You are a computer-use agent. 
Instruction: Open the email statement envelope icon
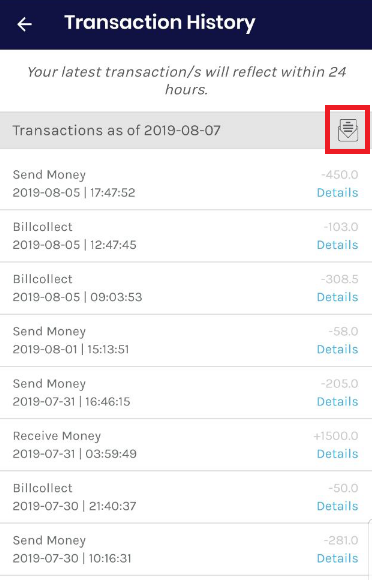pos(348,130)
